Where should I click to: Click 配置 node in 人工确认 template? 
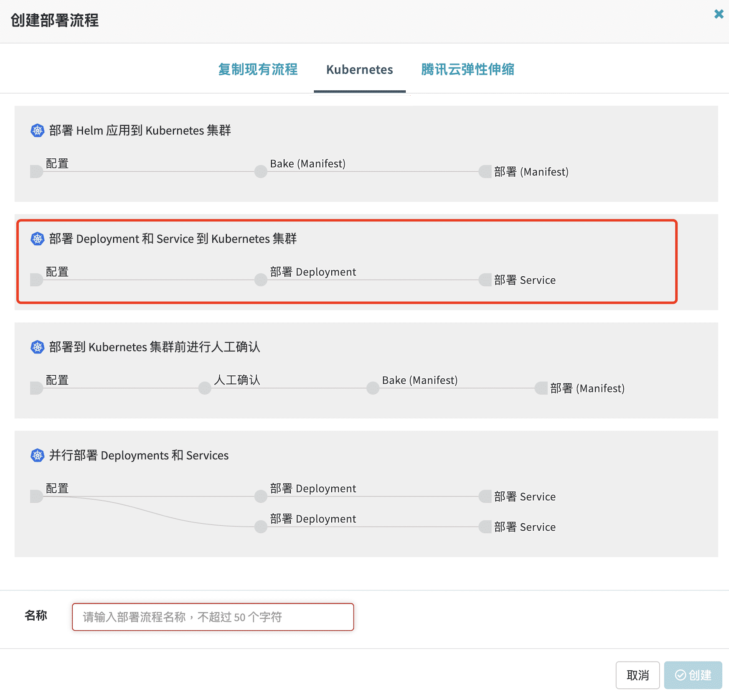click(x=37, y=388)
